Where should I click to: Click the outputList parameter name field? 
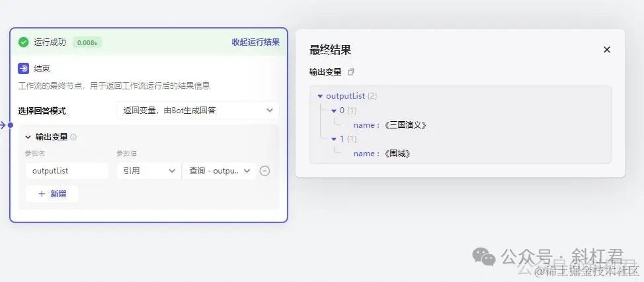pos(67,171)
